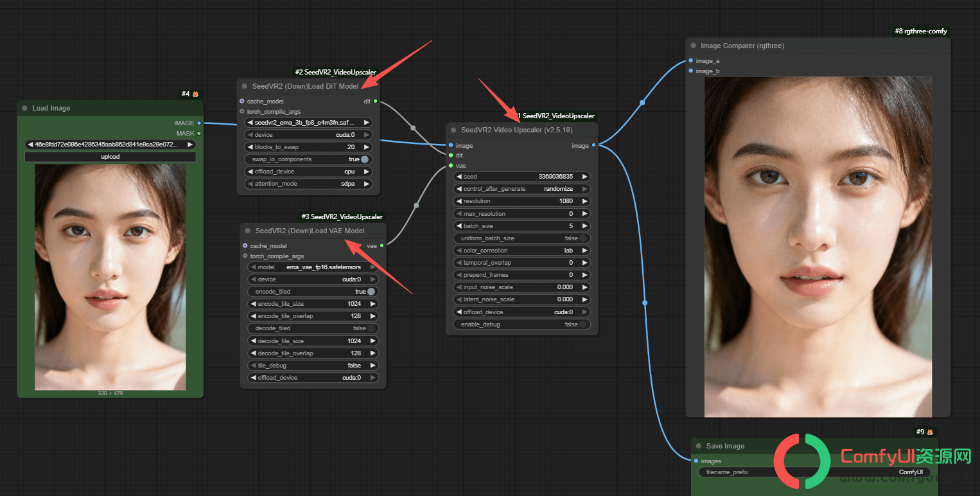This screenshot has height=496, width=980.
Task: Click the Image Comparer result preview
Action: [818, 247]
